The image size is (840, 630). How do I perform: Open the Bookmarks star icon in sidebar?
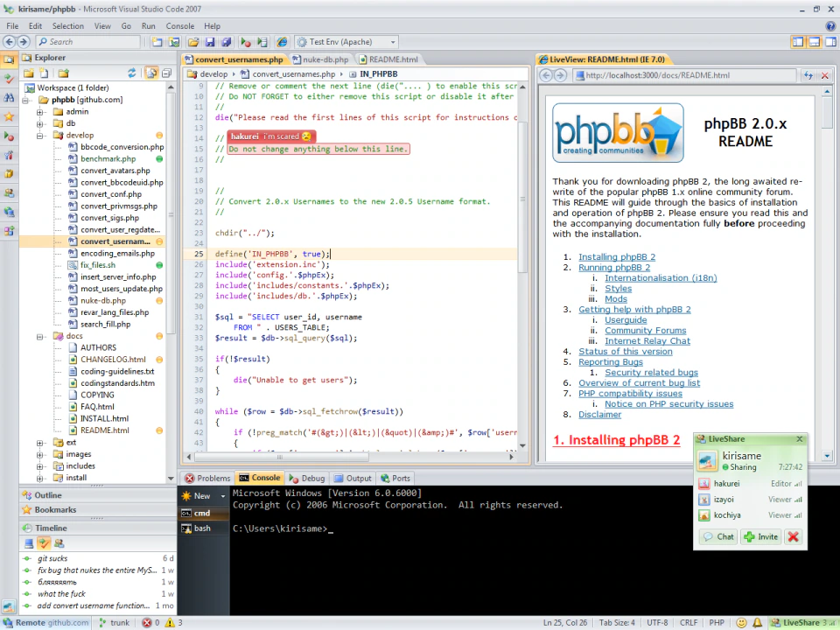click(x=10, y=115)
